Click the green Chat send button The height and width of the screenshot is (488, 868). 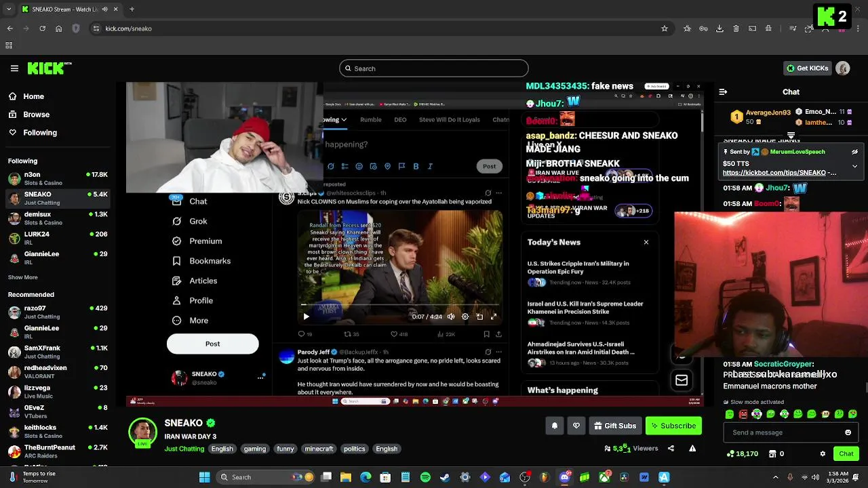(846, 453)
